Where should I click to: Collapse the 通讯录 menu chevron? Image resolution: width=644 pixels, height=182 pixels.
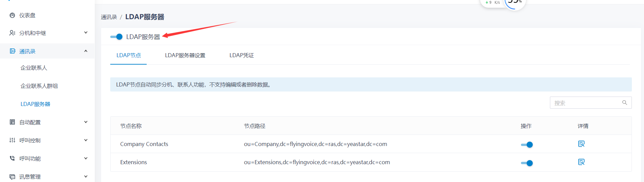(86, 51)
